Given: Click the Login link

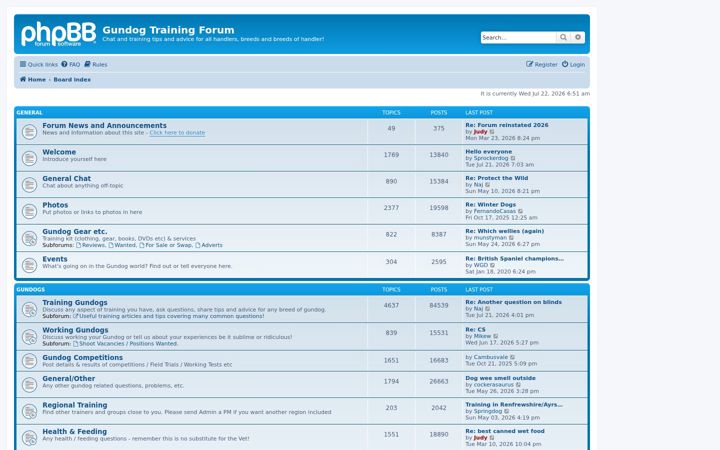Looking at the screenshot, I should (x=574, y=65).
